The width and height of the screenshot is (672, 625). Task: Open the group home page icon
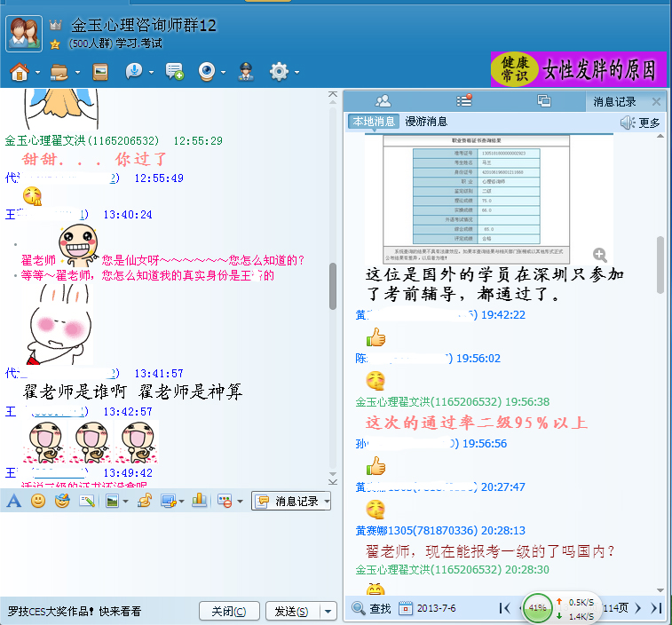[x=18, y=71]
